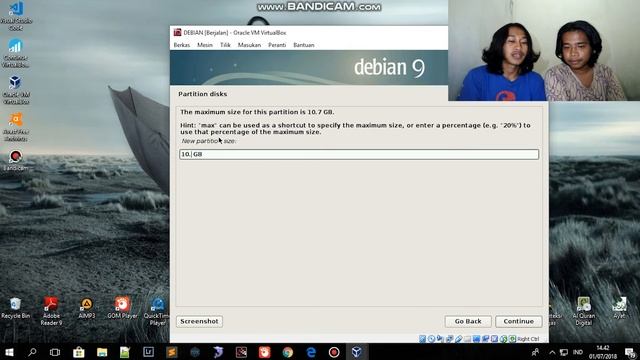Open Visual Studio Code desktop shortcut
Screen dimensions: 640x360
coord(16,16)
